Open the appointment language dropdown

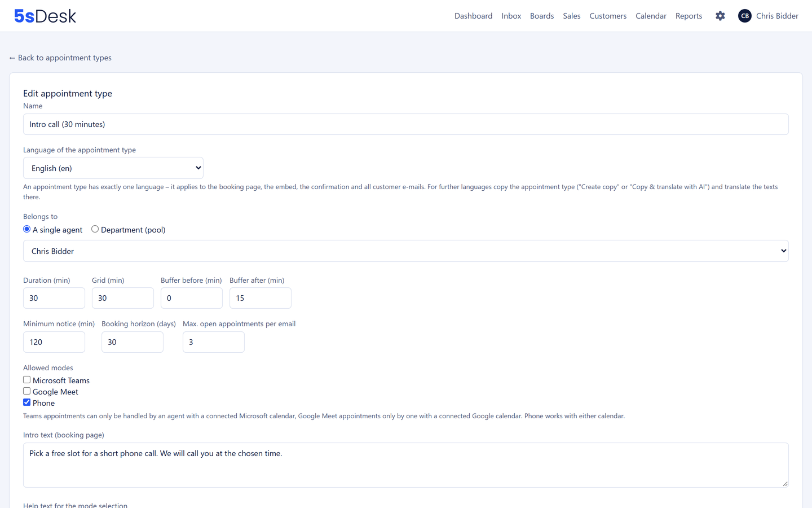pos(113,168)
